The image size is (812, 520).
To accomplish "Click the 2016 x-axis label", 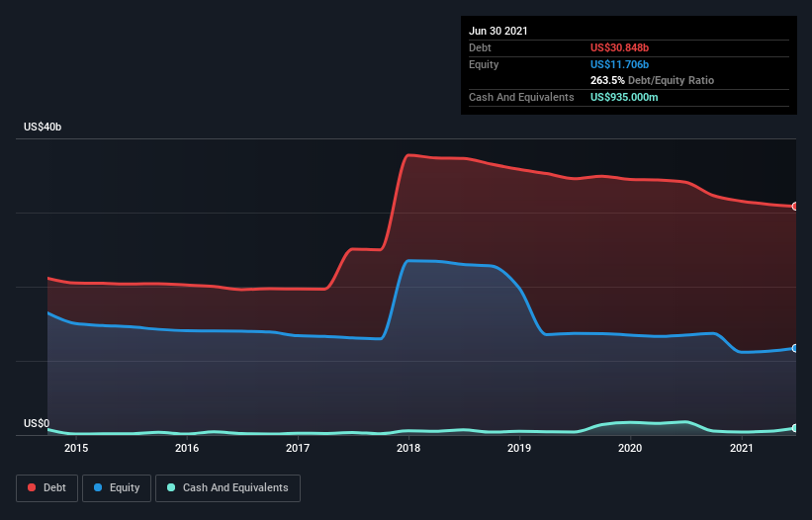I will tap(187, 448).
